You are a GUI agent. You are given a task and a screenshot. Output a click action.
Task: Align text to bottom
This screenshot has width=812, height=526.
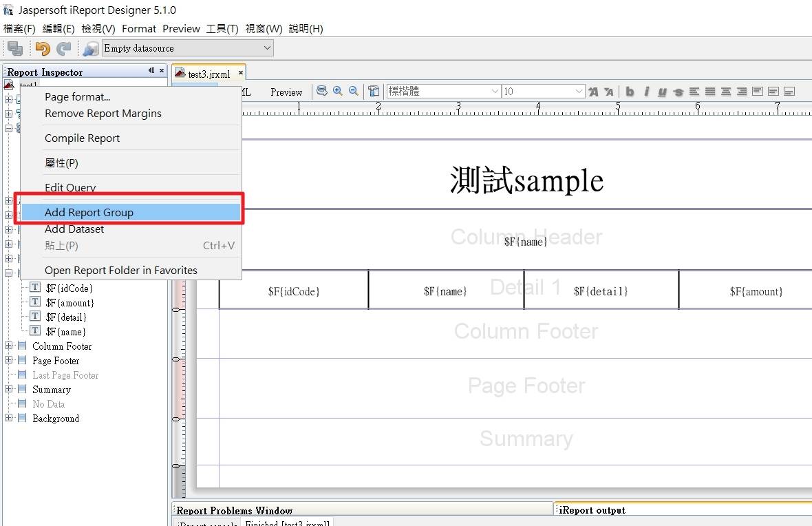click(789, 92)
